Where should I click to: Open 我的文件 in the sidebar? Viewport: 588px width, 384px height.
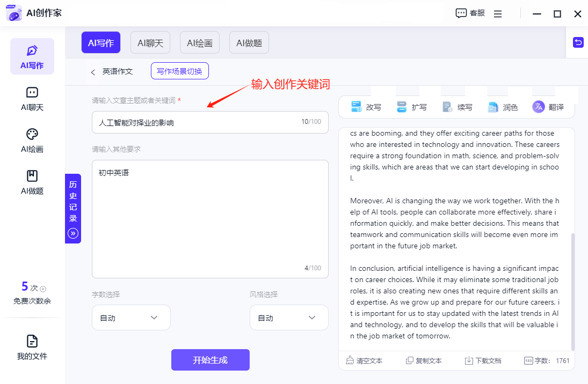pos(32,348)
